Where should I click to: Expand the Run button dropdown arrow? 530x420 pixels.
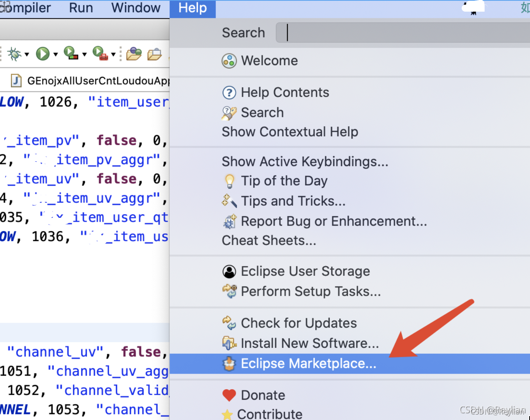click(56, 54)
